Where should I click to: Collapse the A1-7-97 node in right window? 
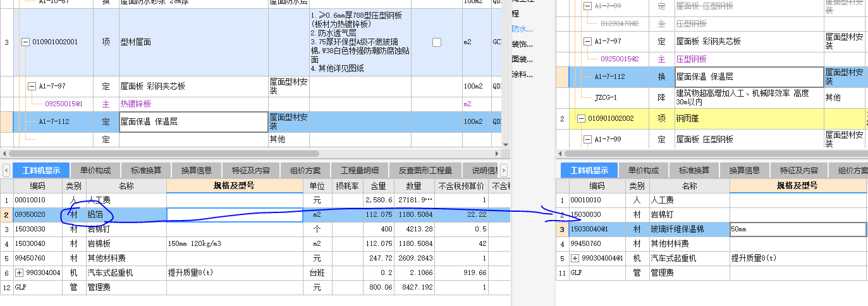[587, 42]
